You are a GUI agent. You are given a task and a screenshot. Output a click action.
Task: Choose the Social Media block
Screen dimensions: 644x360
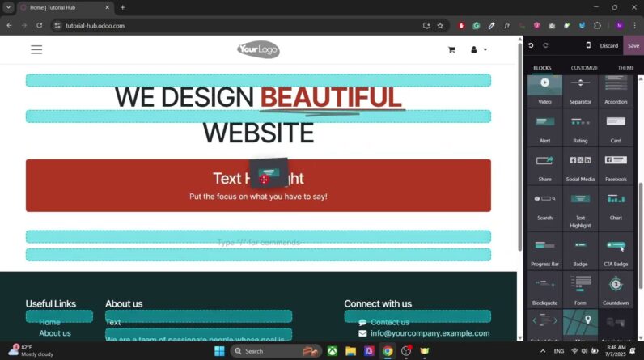click(x=580, y=165)
